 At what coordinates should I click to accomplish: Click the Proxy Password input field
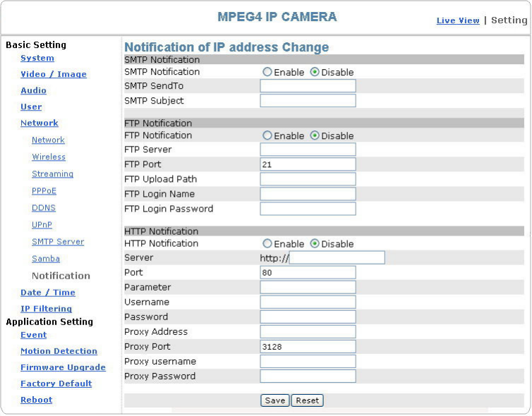point(308,377)
